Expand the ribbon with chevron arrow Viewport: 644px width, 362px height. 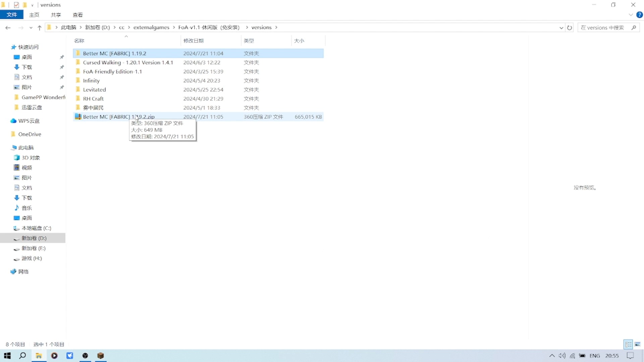631,15
